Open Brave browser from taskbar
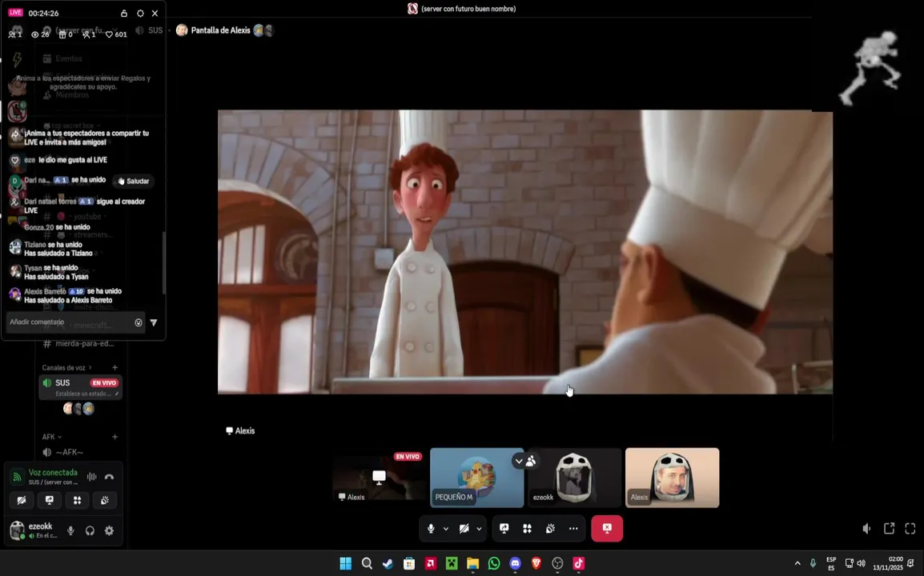 [x=536, y=564]
